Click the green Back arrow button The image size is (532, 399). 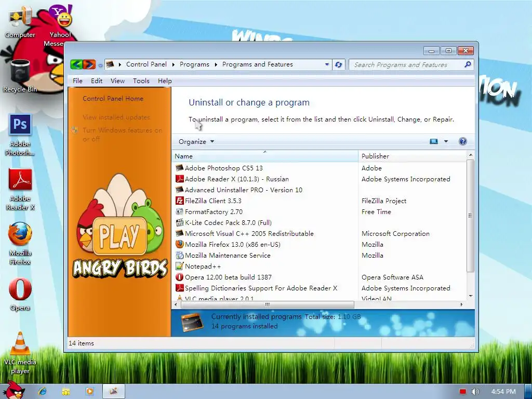pyautogui.click(x=76, y=64)
